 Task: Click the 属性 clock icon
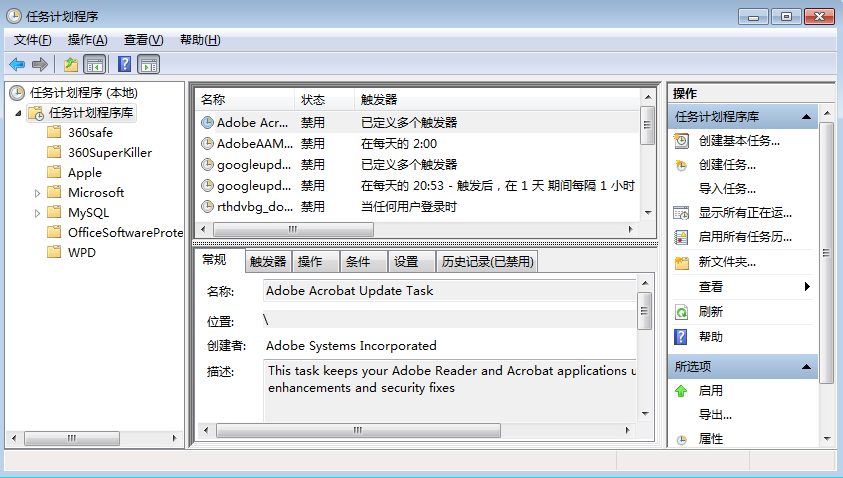click(x=681, y=440)
